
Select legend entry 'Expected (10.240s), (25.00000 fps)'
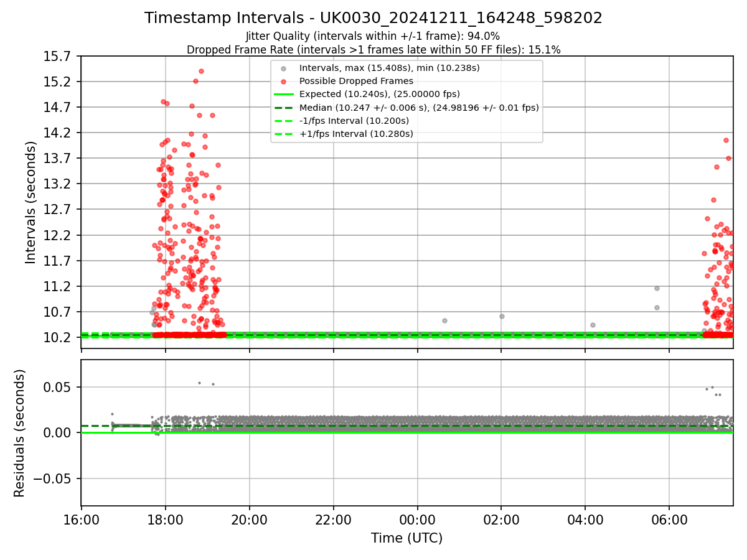[x=380, y=95]
